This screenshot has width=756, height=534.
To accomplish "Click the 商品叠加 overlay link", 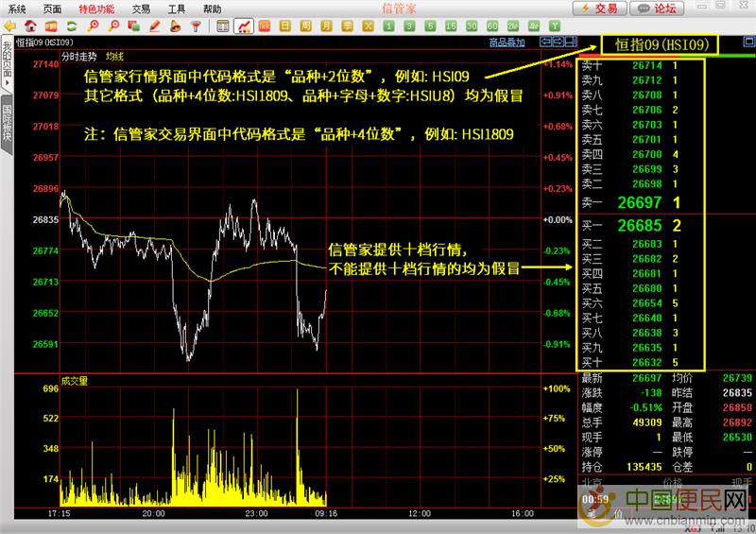I will [x=507, y=43].
